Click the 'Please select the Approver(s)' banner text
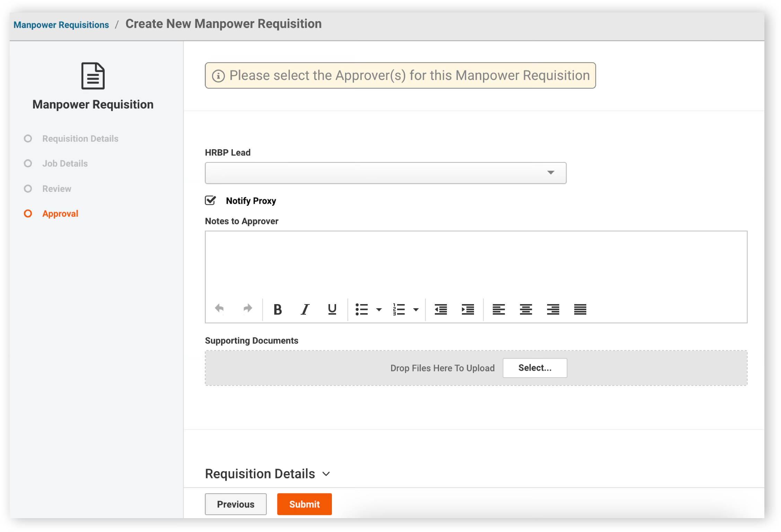 (410, 76)
